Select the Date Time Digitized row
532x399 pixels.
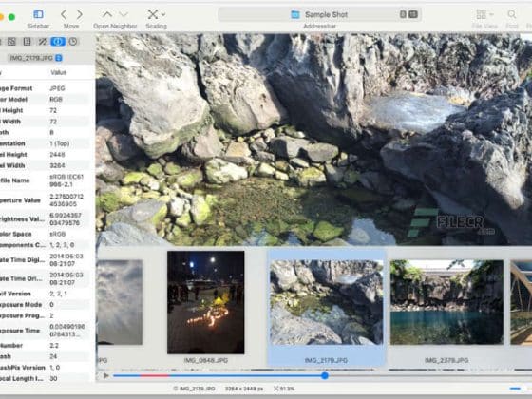pyautogui.click(x=44, y=260)
